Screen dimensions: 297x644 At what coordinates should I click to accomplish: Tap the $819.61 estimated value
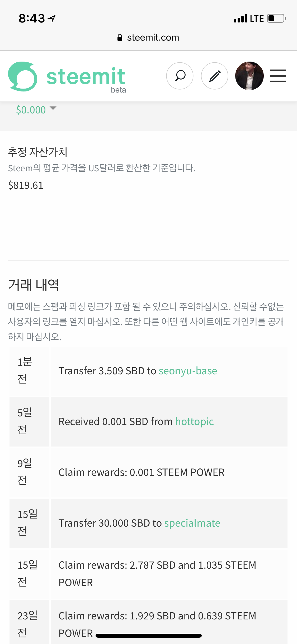click(26, 185)
